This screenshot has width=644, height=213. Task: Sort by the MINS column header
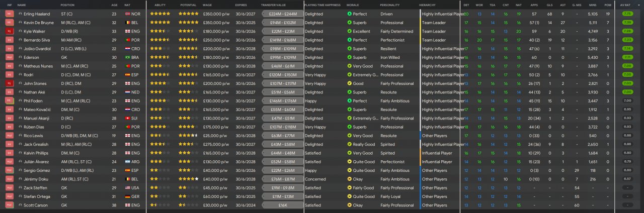(x=593, y=5)
